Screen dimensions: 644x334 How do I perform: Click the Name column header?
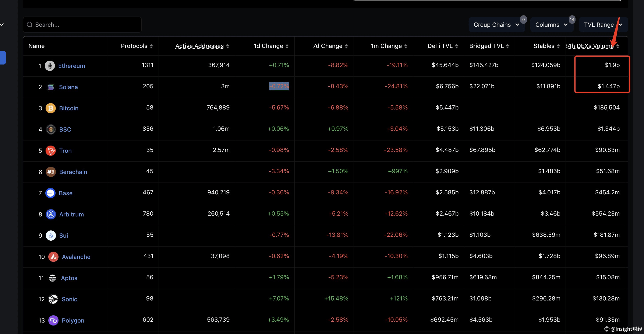[x=36, y=46]
